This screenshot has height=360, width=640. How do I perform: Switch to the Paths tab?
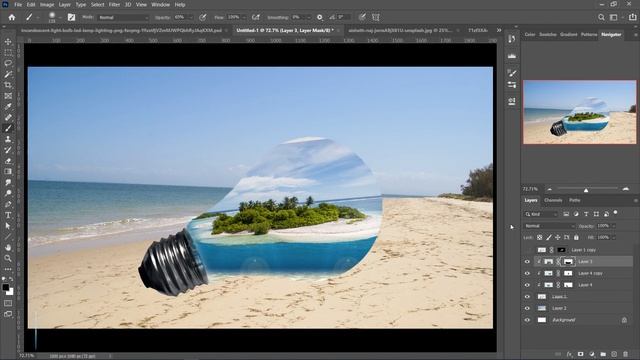575,200
